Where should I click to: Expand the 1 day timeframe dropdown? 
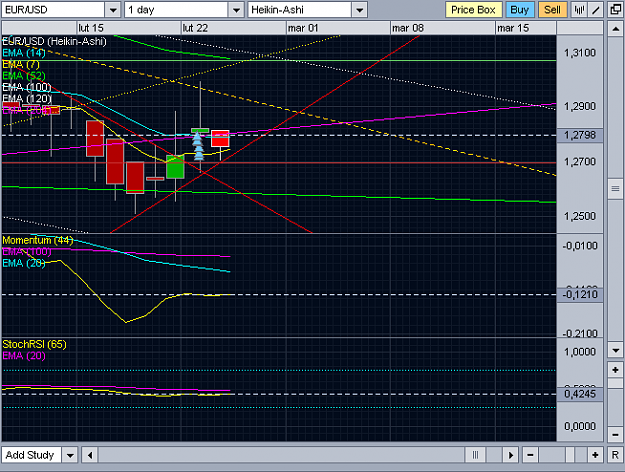tap(236, 10)
